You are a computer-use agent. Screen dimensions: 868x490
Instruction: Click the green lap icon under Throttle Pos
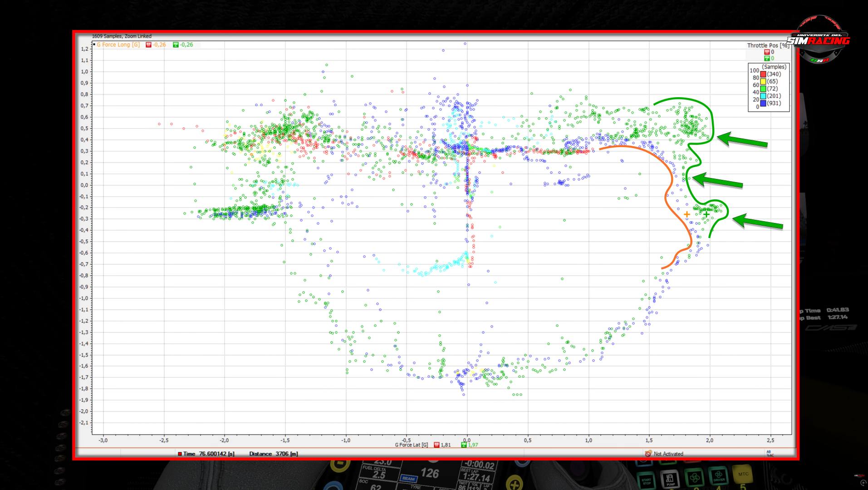point(767,58)
